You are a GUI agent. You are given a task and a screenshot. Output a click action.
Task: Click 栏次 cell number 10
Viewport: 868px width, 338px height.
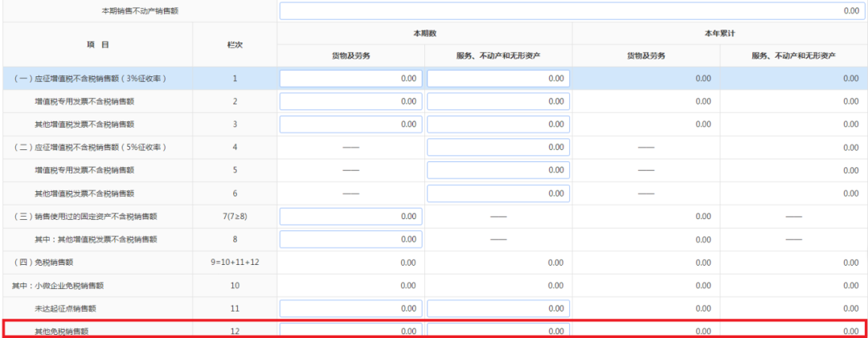(x=235, y=286)
